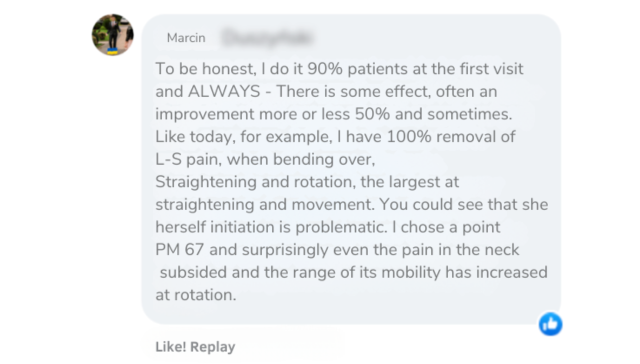Click the 90% figure in the first line
640x364 pixels.
pos(324,69)
